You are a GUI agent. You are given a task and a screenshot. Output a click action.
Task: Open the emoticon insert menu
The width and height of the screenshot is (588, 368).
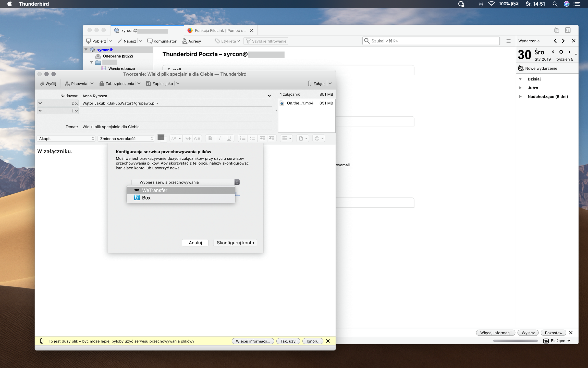(x=319, y=138)
